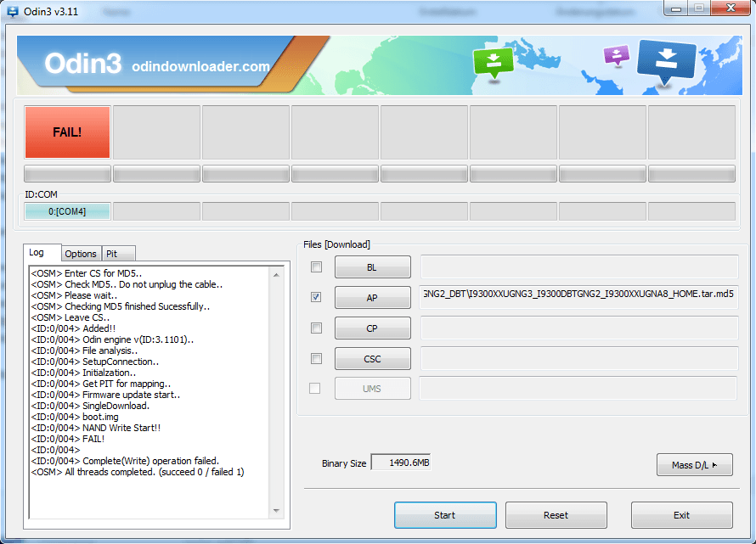Click the empty CP file path field

pos(579,328)
